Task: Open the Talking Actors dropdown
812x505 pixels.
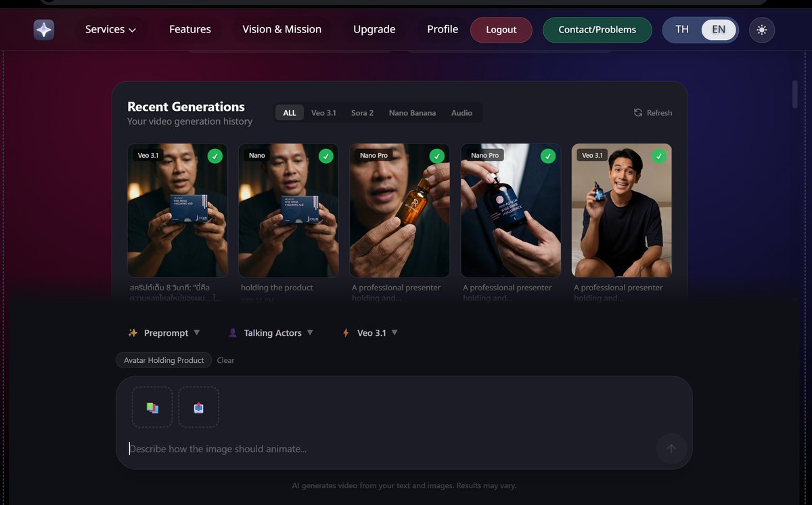Action: pyautogui.click(x=310, y=332)
